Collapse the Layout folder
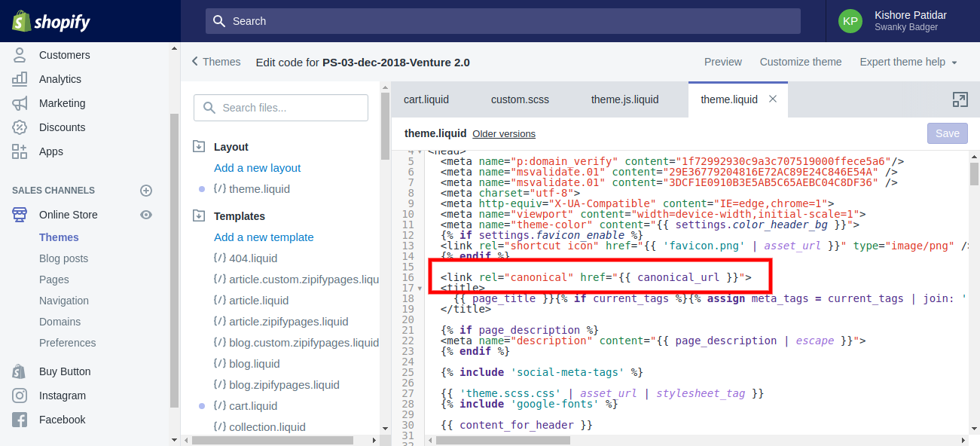This screenshot has height=446, width=980. pyautogui.click(x=200, y=147)
